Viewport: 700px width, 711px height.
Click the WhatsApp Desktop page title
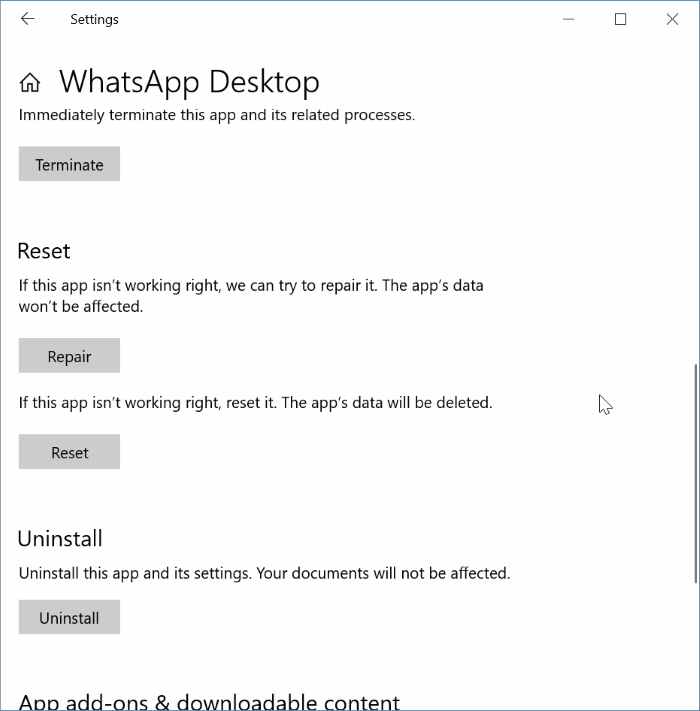coord(190,82)
